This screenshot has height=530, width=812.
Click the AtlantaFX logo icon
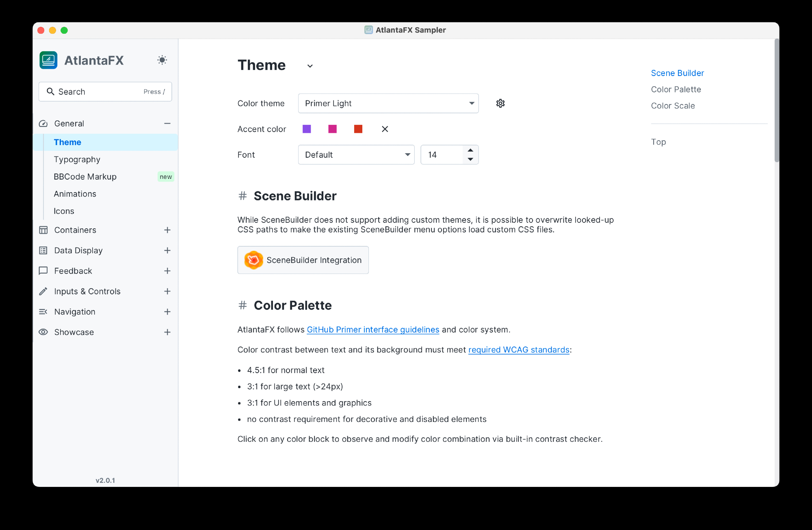click(x=48, y=60)
